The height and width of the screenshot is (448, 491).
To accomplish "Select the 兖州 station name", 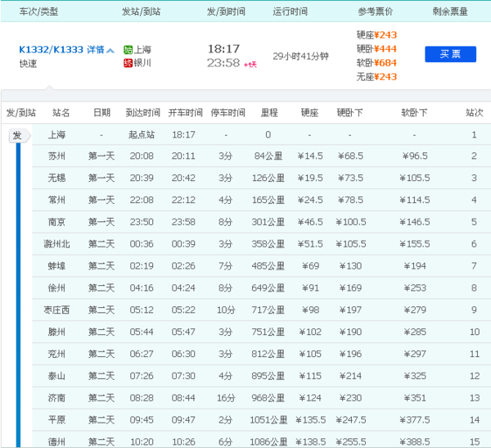I will 56,354.
